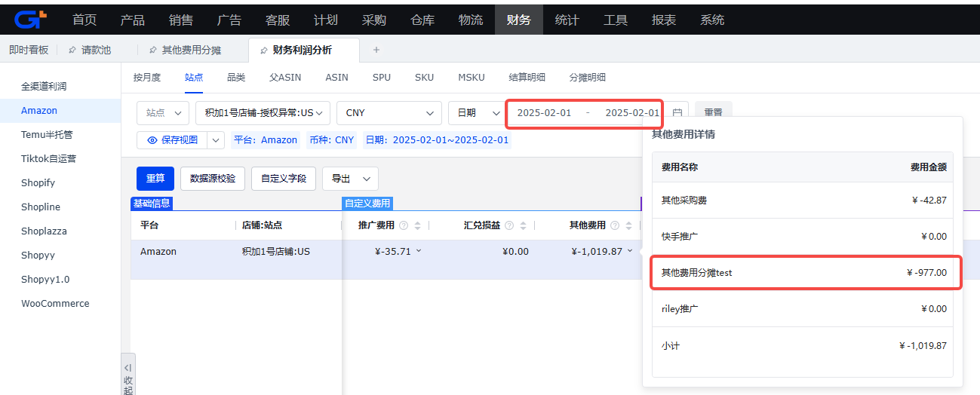980x395 pixels.
Task: Click the pin icon on 其他费用分摊 tab
Action: pyautogui.click(x=153, y=50)
